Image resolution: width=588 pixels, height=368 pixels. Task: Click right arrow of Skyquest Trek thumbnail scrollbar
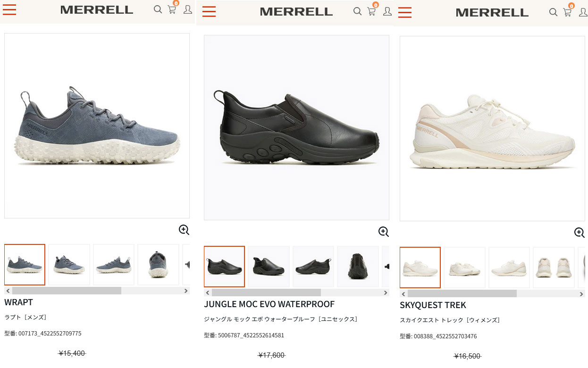click(581, 293)
